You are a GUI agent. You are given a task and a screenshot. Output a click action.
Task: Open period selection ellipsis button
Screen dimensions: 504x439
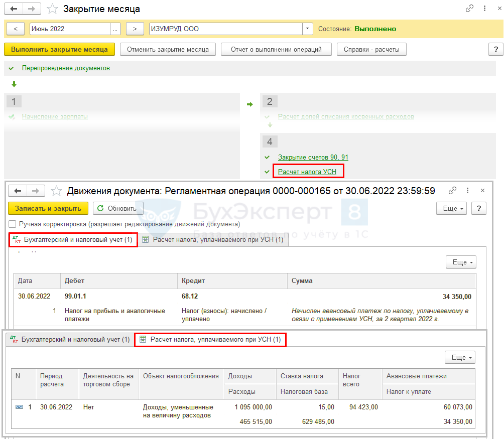pos(115,29)
